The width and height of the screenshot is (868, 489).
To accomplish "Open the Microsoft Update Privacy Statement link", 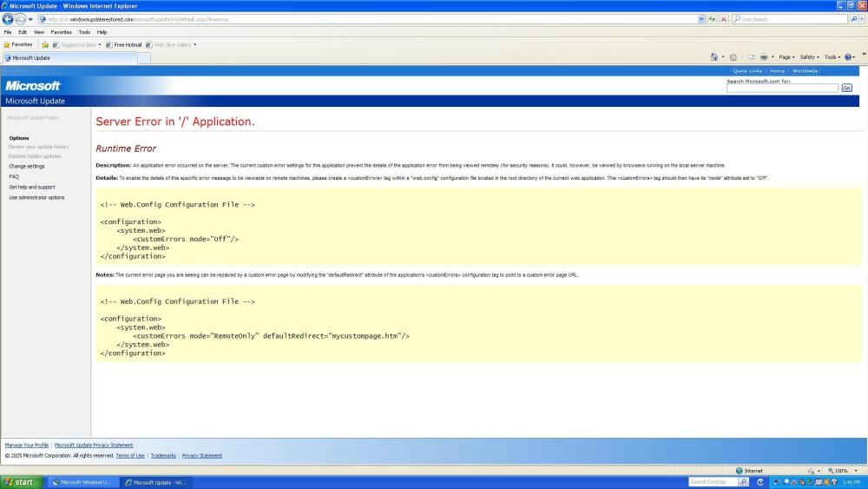I will pyautogui.click(x=94, y=445).
